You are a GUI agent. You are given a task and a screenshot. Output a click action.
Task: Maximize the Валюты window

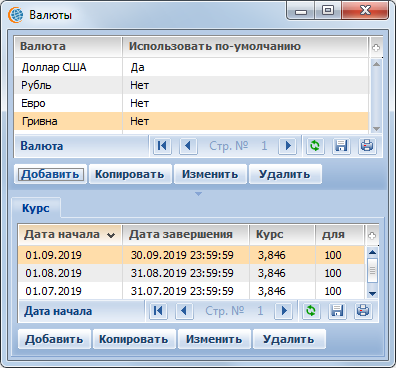328,11
